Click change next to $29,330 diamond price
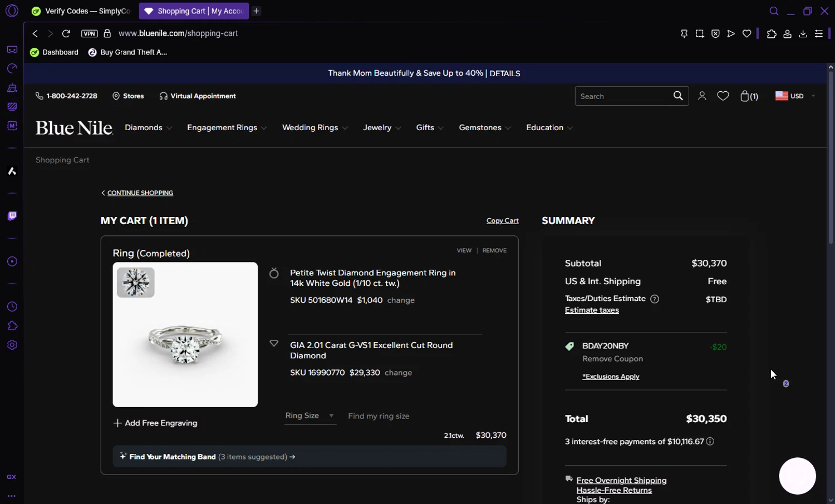 [x=399, y=373]
